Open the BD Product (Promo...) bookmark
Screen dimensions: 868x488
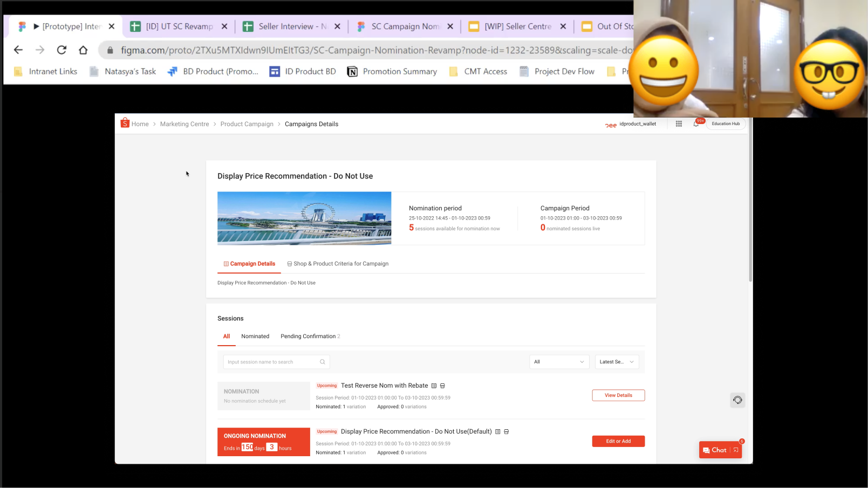click(213, 71)
